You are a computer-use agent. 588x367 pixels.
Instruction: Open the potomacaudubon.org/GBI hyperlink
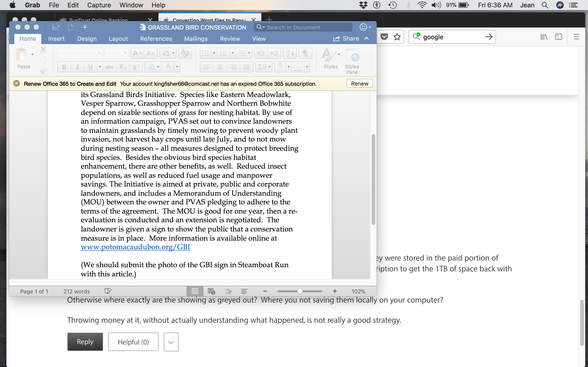pos(135,247)
